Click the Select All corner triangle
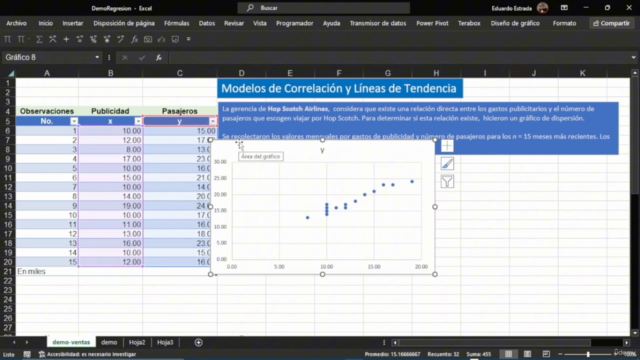 11,73
